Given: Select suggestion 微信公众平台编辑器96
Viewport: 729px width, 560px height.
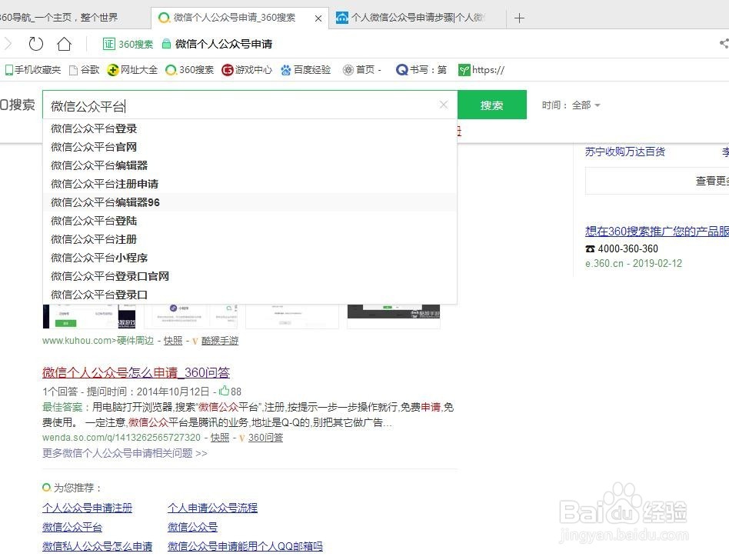Looking at the screenshot, I should 250,202.
